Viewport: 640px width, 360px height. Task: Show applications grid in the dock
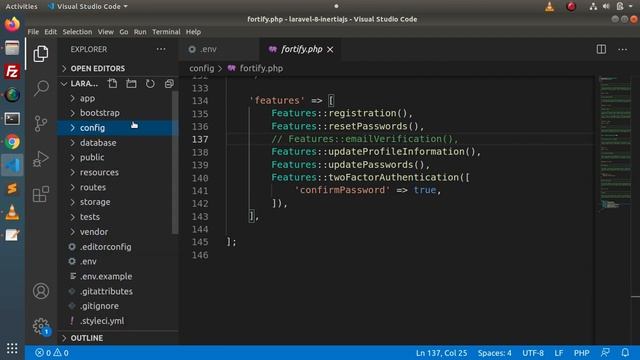click(12, 348)
